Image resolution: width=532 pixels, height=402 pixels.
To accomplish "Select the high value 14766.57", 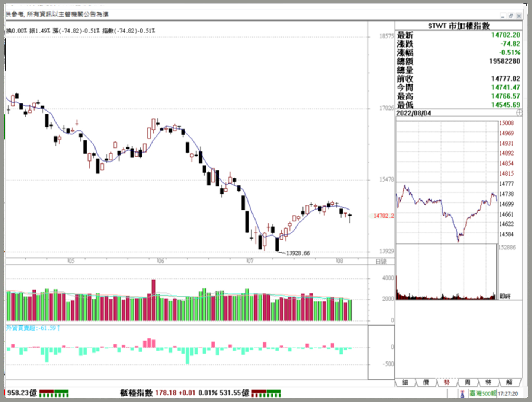I will coord(506,96).
